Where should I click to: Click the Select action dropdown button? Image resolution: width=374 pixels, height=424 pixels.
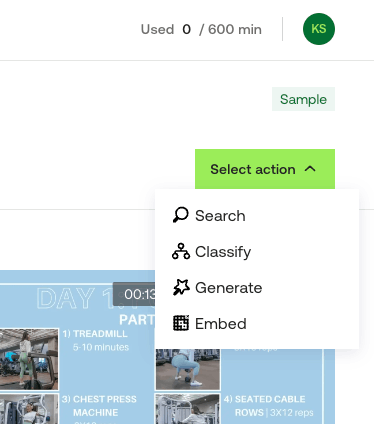click(265, 169)
